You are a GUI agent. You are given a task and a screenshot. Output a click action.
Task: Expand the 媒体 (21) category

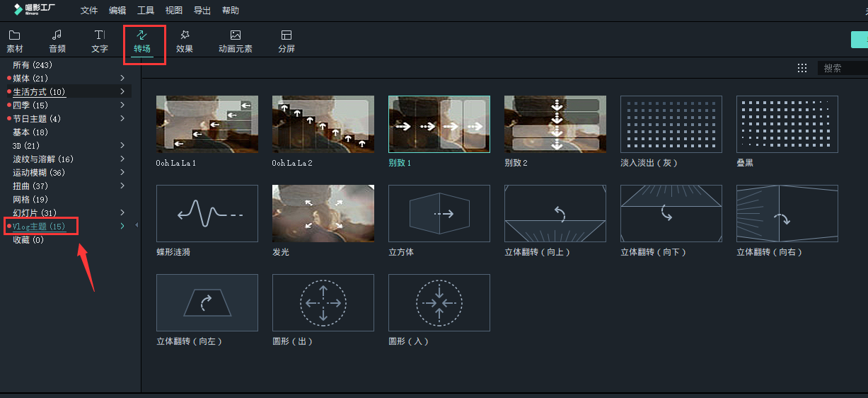click(x=122, y=78)
